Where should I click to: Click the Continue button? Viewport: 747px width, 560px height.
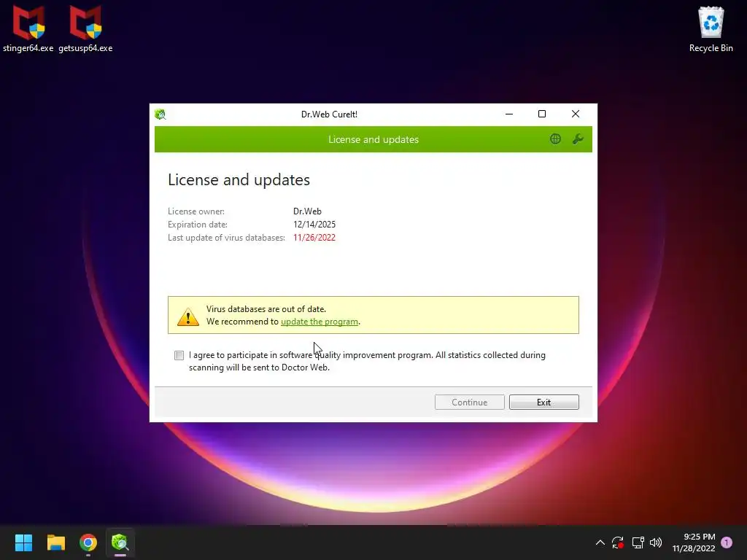pyautogui.click(x=469, y=402)
